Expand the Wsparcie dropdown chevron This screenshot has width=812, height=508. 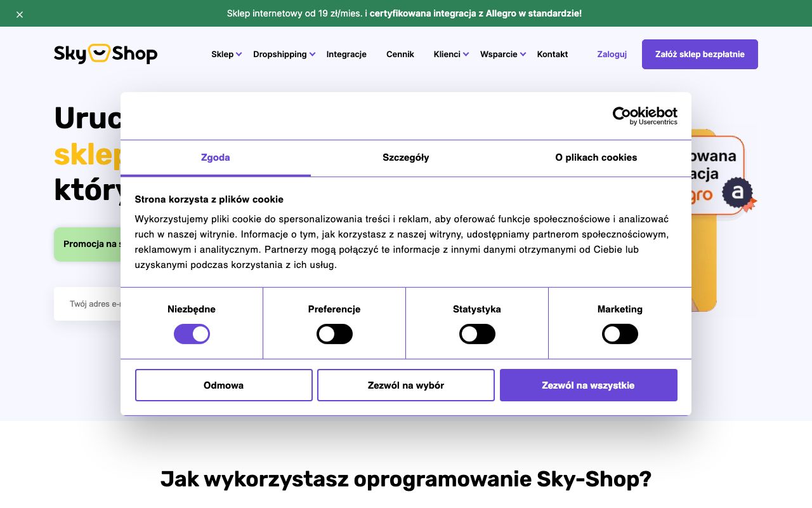pyautogui.click(x=523, y=55)
